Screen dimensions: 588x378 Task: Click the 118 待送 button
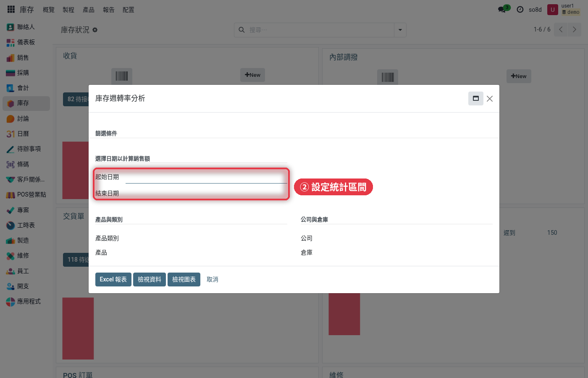(x=76, y=260)
